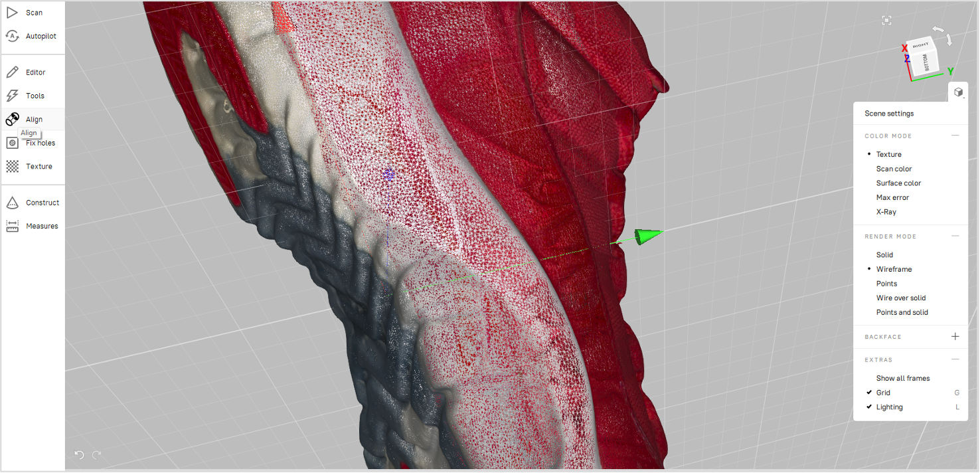Viewport: 980px width, 473px height.
Task: Launch Autopilot mode icon
Action: point(12,36)
